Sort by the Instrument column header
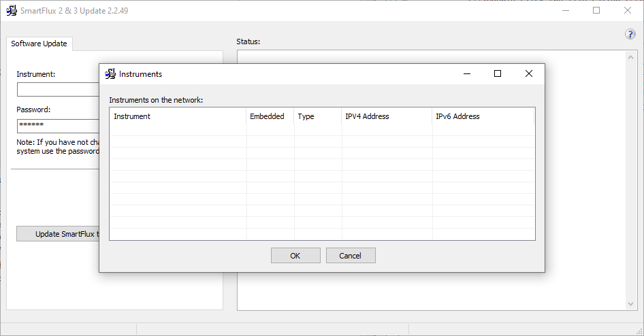 tap(178, 116)
